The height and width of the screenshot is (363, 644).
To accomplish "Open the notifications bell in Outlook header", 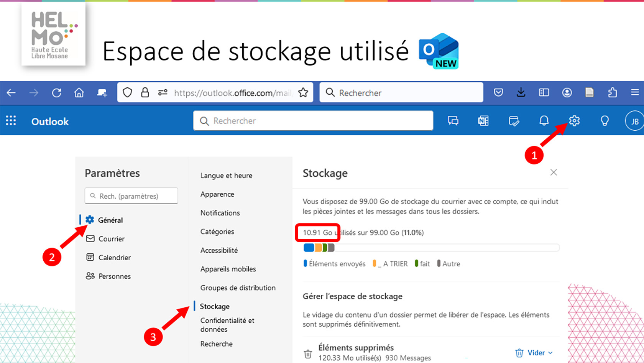I will (544, 121).
